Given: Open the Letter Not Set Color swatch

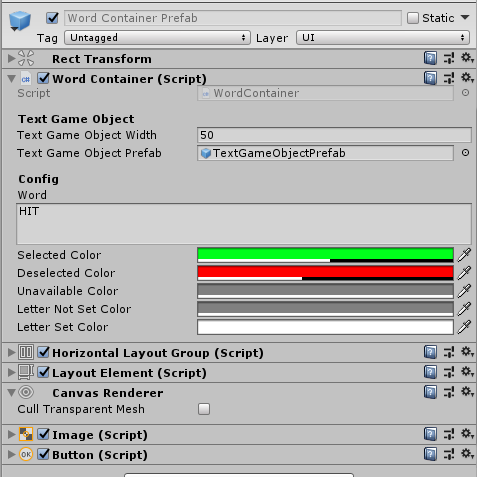Looking at the screenshot, I should 325,309.
